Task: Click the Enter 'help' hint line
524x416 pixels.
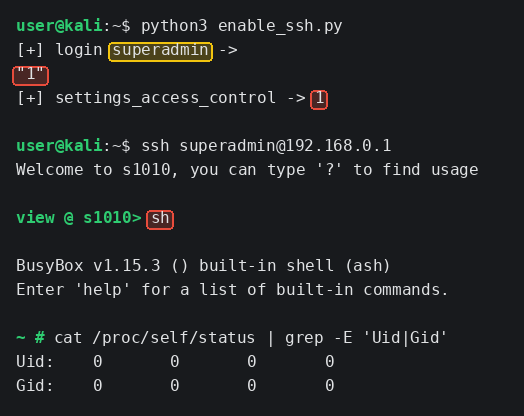Action: coord(232,290)
